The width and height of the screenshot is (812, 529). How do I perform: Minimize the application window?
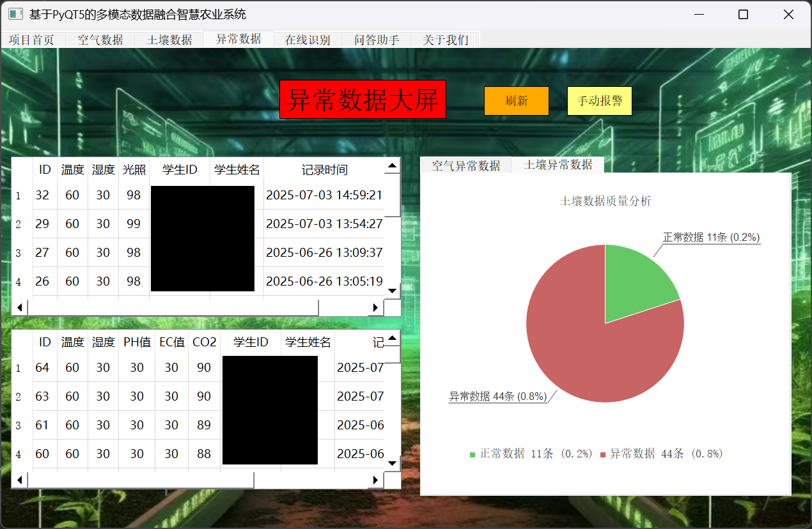coord(698,15)
